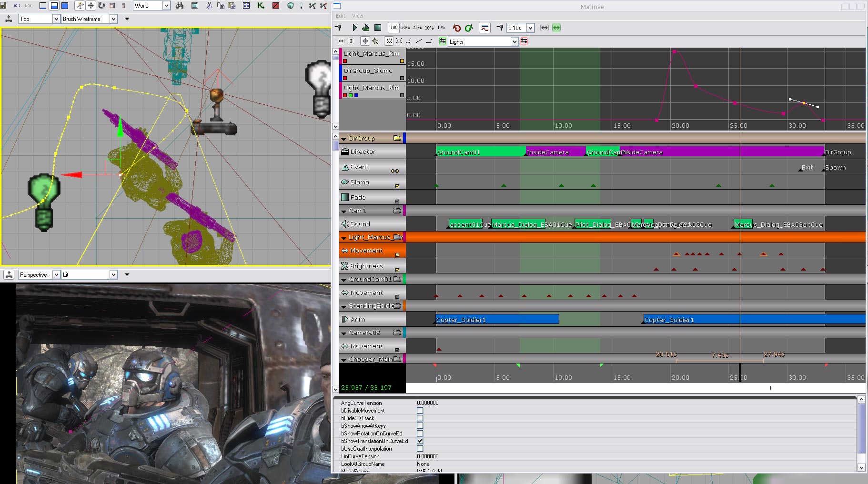
Task: Open the View menu in Matinee
Action: point(358,16)
